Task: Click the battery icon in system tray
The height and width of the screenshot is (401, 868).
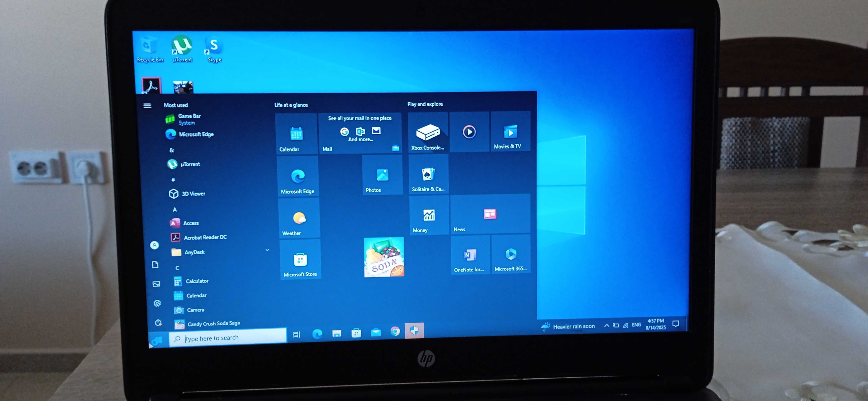Action: point(616,325)
